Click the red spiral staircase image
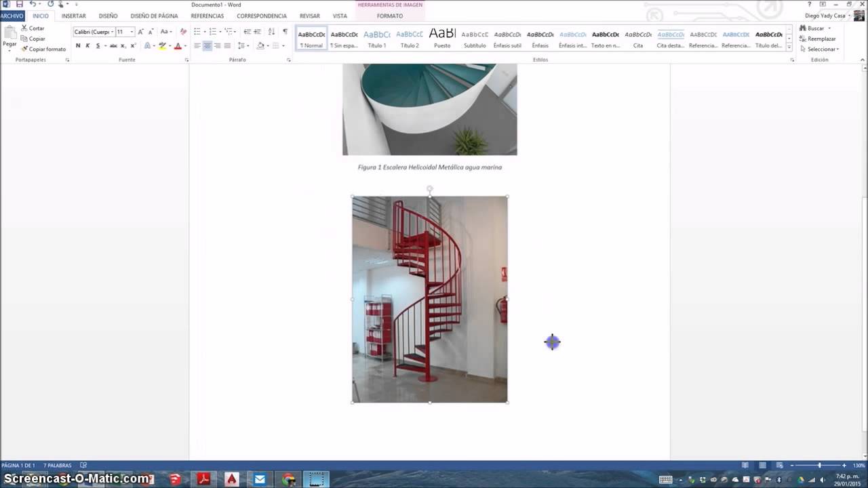 coord(430,299)
